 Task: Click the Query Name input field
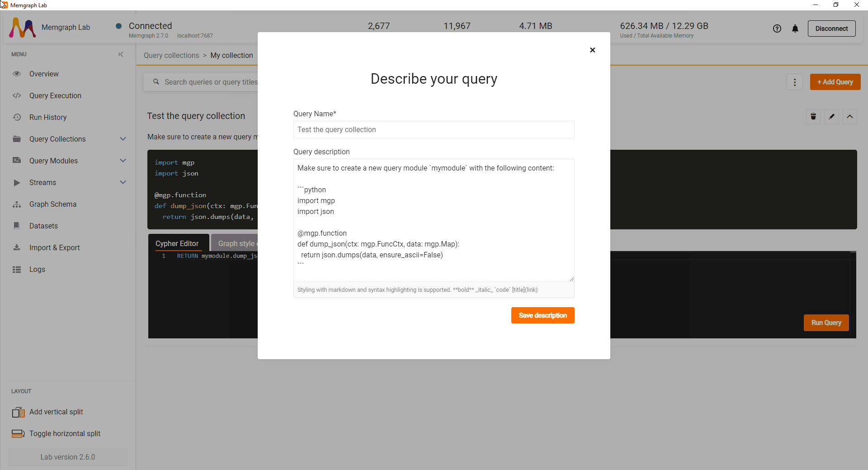coord(434,129)
